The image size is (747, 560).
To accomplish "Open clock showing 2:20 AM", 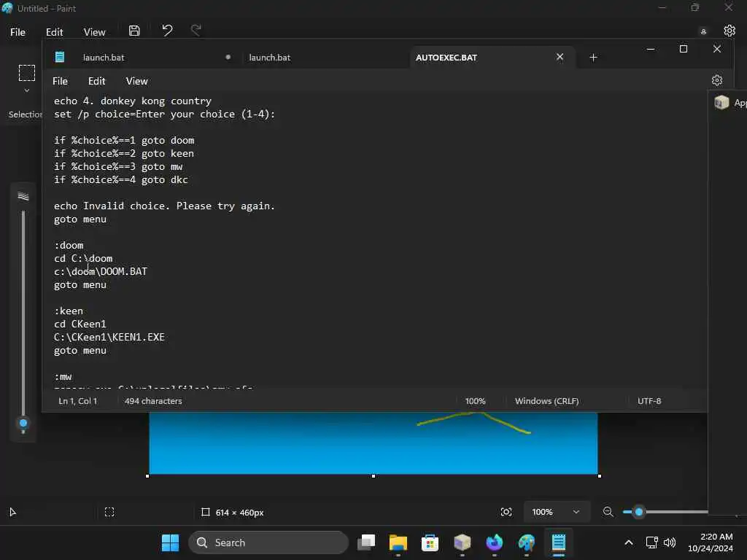I will (x=711, y=542).
